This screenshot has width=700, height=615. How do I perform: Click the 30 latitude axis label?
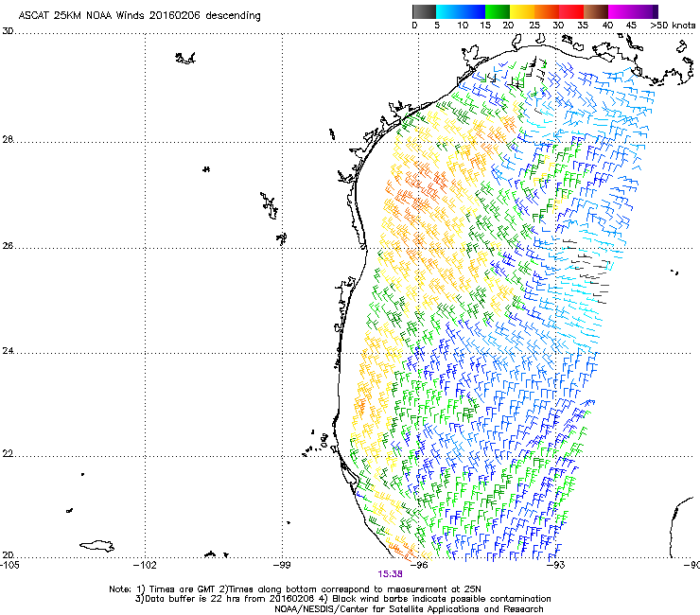(8, 31)
